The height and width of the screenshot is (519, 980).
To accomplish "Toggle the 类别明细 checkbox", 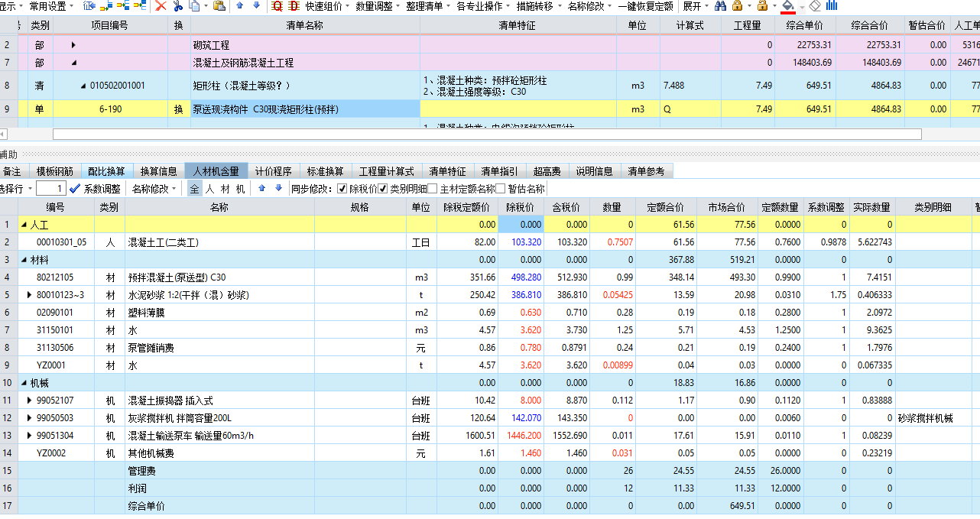I will [384, 189].
